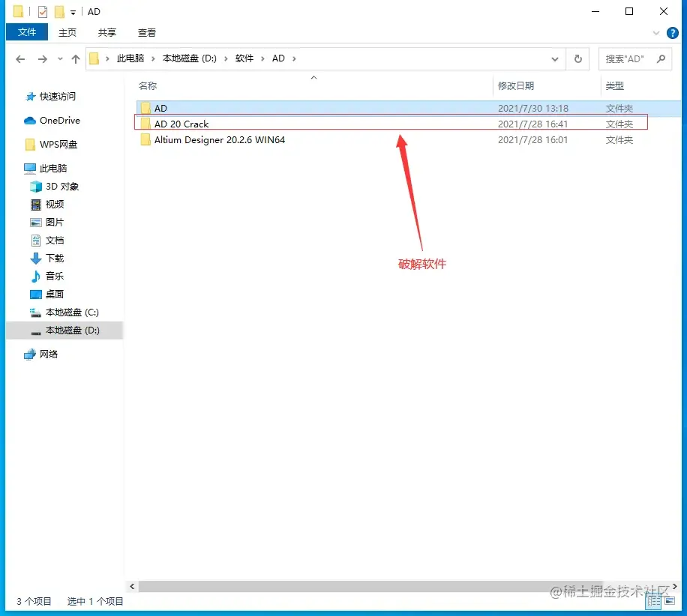Select 此电脑 in navigation pane
The height and width of the screenshot is (616, 687).
point(53,168)
